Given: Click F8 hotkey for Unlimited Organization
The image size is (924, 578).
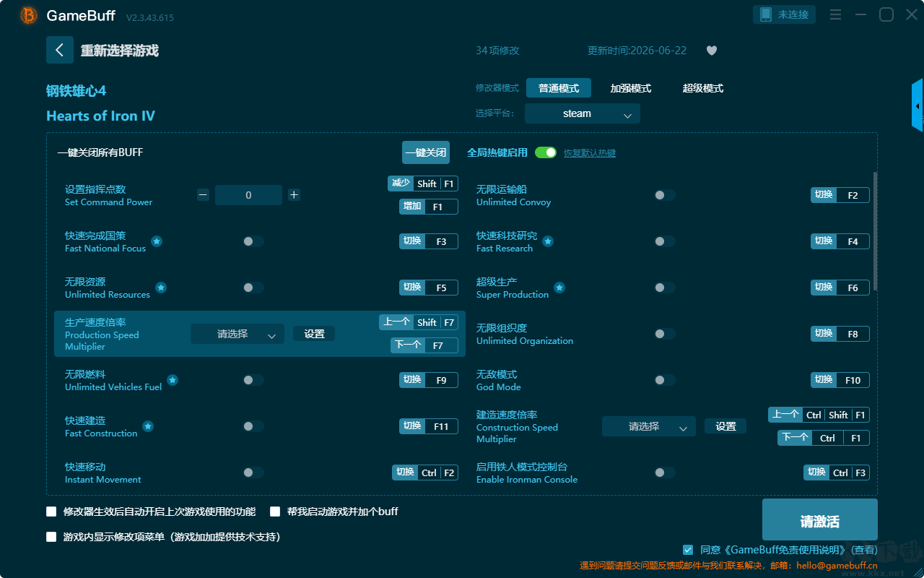Looking at the screenshot, I should tap(840, 334).
